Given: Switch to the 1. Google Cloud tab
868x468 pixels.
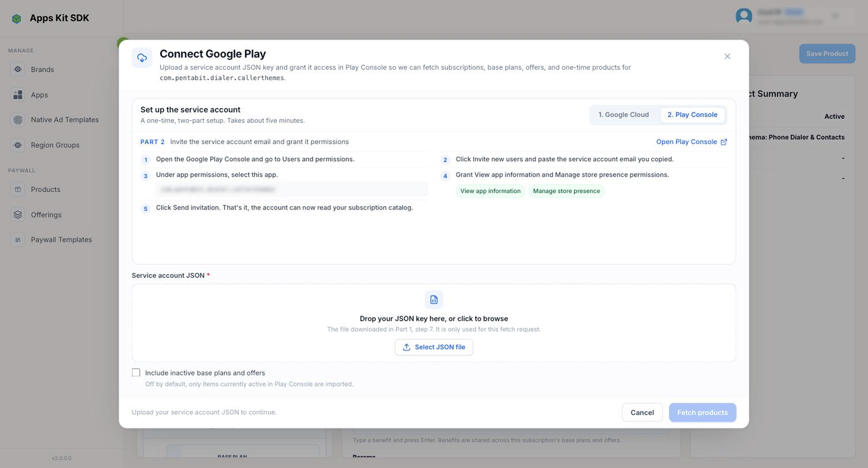Looking at the screenshot, I should point(624,115).
